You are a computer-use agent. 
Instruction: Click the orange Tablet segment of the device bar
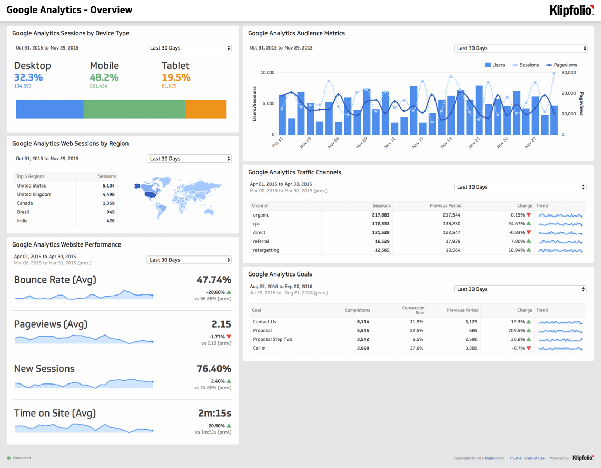click(x=205, y=109)
